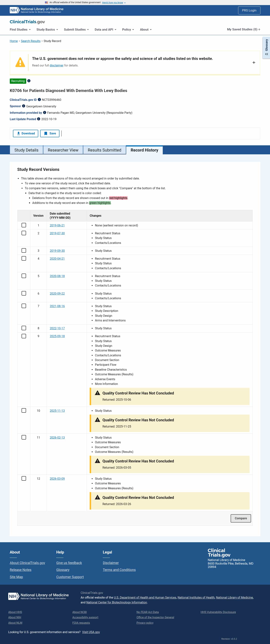Image resolution: width=270 pixels, height=644 pixels.
Task: Click info icon beside Last Update Posted
Action: click(x=39, y=119)
